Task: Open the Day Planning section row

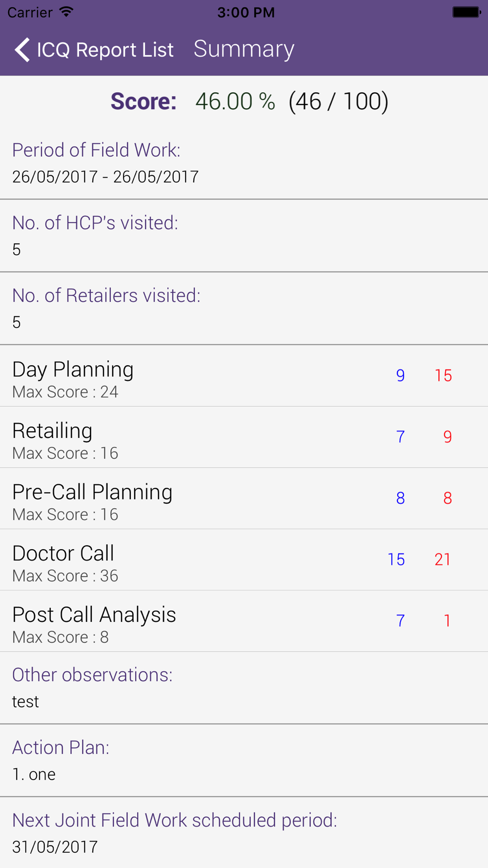Action: (195, 376)
